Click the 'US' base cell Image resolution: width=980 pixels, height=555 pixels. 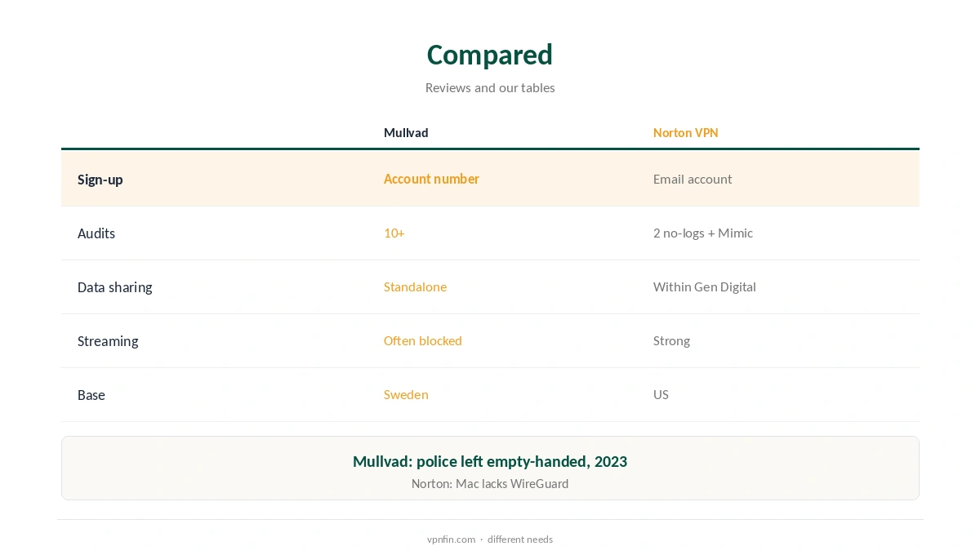[661, 394]
